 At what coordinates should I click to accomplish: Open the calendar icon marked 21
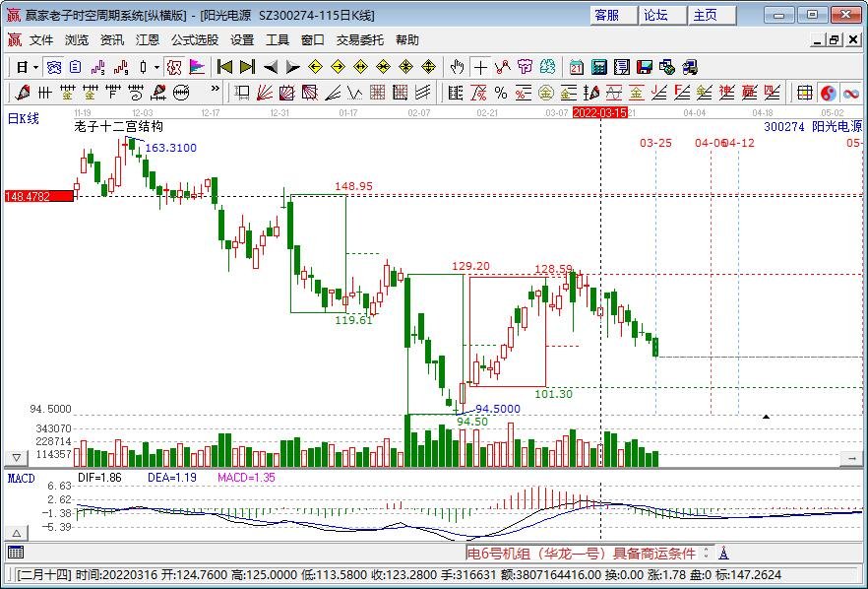577,68
